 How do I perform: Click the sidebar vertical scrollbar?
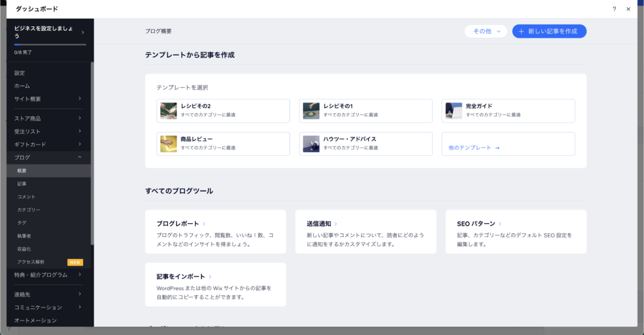coord(92,153)
